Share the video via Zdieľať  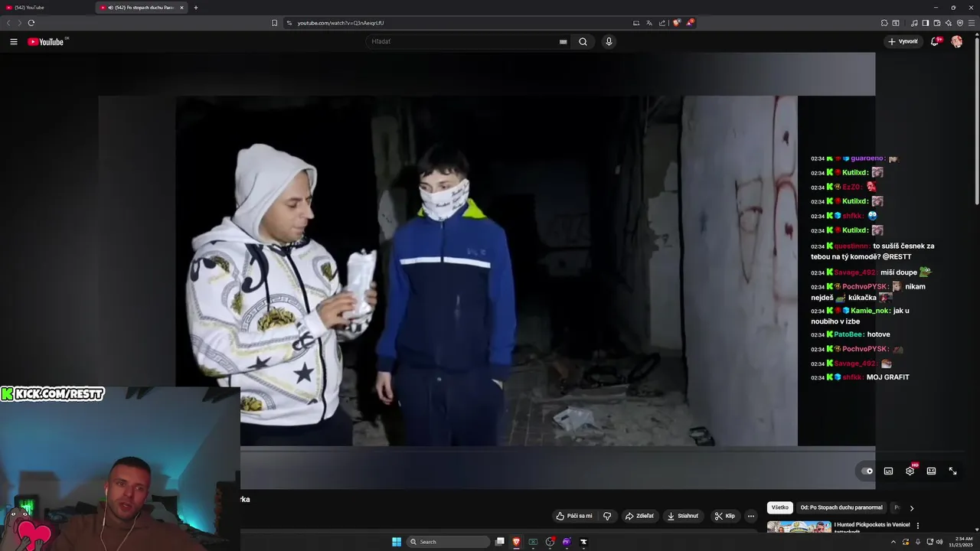639,516
